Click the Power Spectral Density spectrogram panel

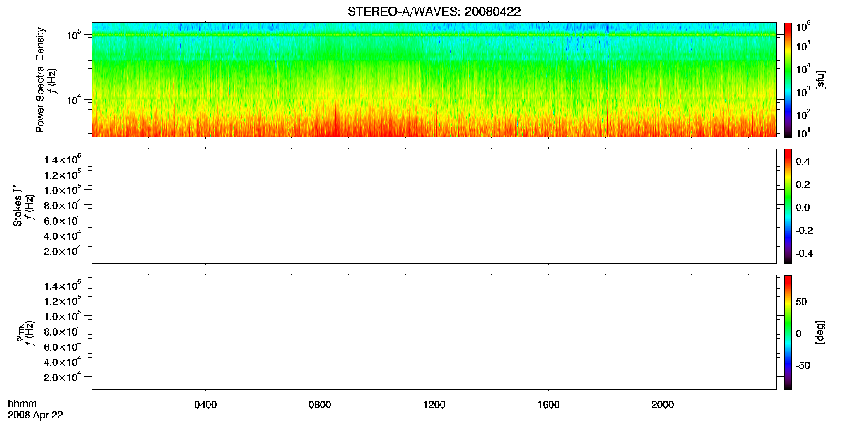434,79
